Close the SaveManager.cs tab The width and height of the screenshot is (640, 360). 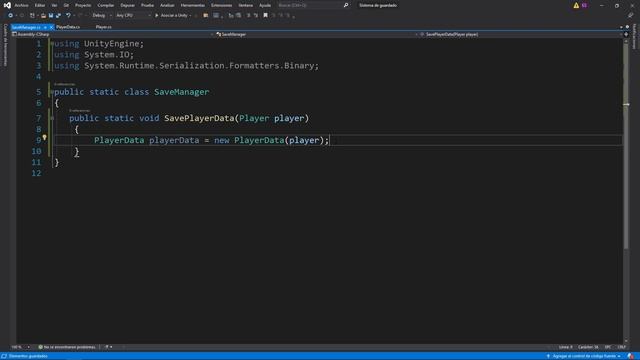(x=51, y=27)
